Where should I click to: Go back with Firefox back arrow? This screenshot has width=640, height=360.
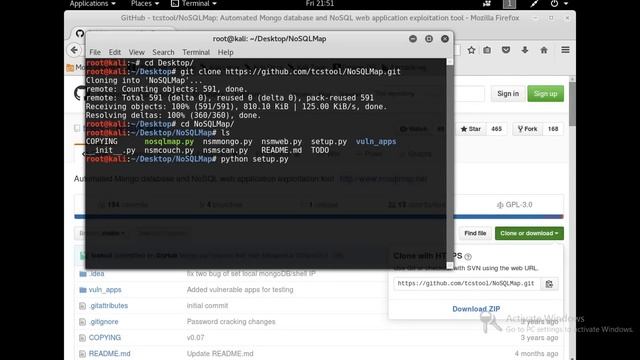pyautogui.click(x=74, y=50)
